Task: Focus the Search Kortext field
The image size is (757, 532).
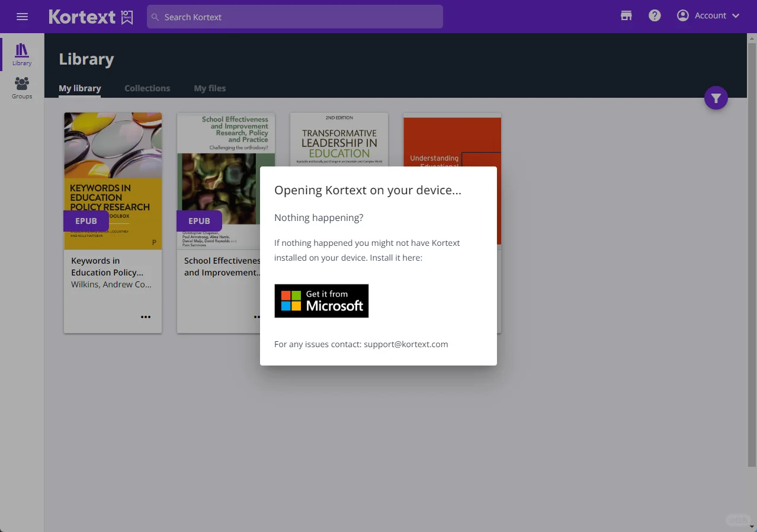Action: pyautogui.click(x=295, y=17)
